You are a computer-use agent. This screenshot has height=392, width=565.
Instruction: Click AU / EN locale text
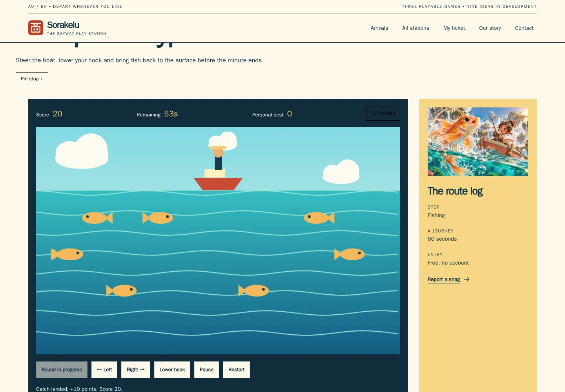click(38, 7)
